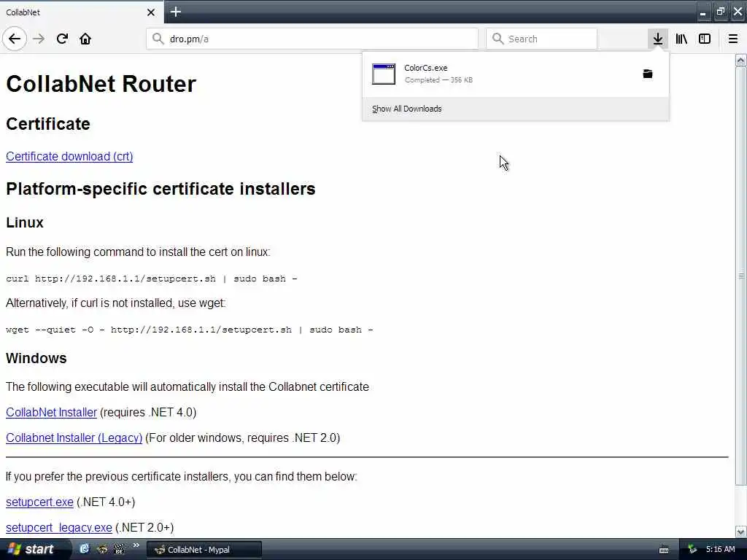Click the Search box in the toolbar
The width and height of the screenshot is (747, 560).
point(542,39)
